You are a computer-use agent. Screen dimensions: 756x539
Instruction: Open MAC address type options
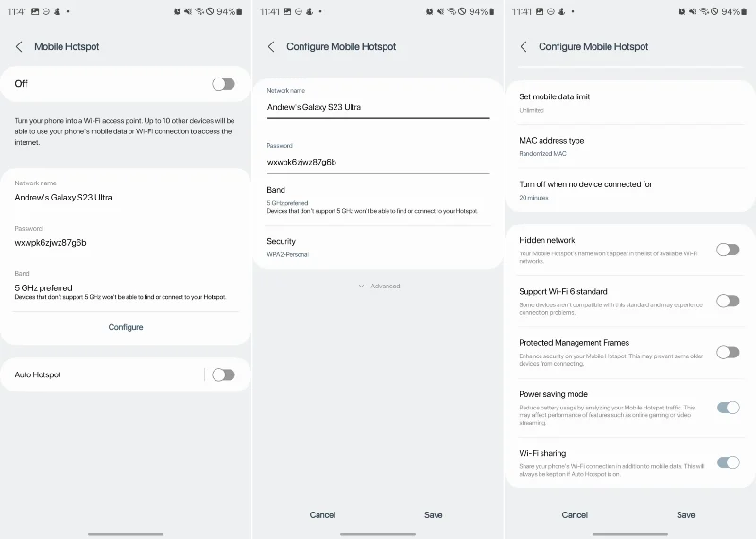click(630, 147)
